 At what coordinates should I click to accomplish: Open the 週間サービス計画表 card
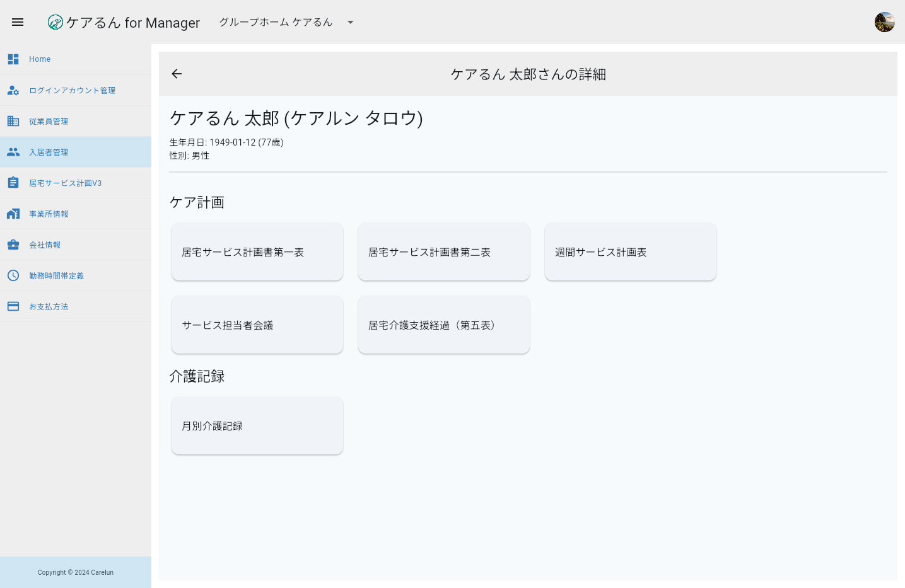(630, 251)
